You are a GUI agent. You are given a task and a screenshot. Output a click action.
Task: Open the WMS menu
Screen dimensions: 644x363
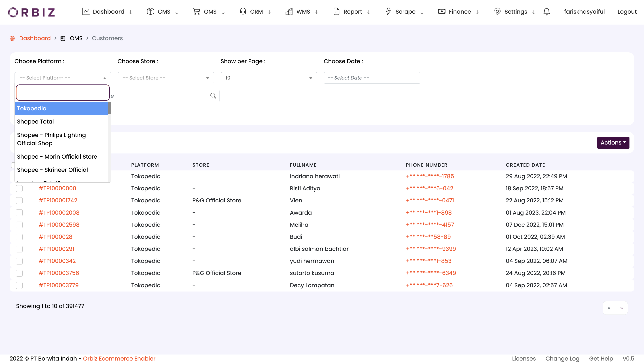[302, 11]
